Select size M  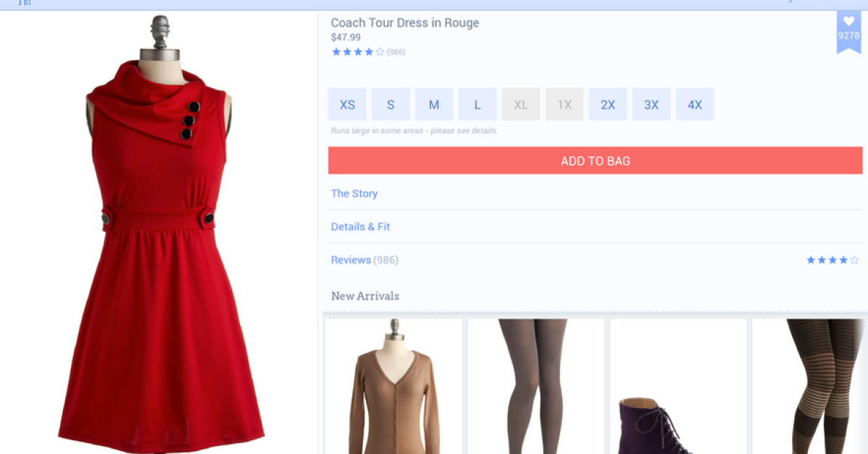[x=434, y=105]
